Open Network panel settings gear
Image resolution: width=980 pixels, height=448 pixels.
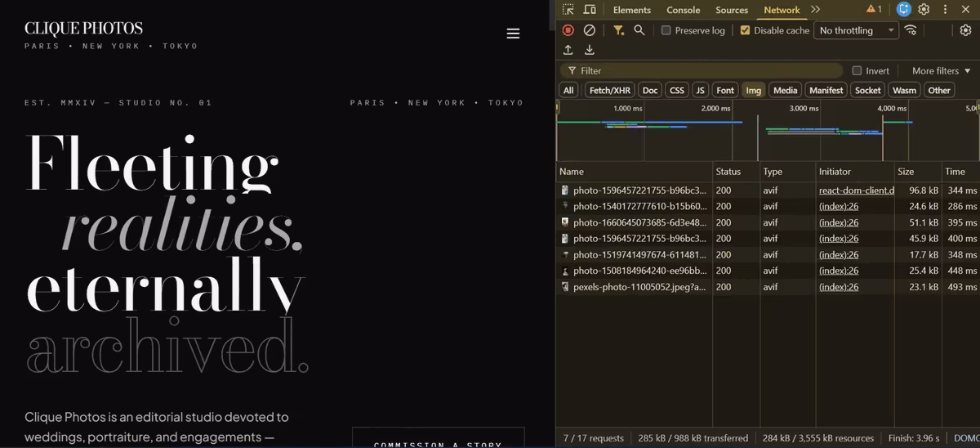[x=965, y=30]
